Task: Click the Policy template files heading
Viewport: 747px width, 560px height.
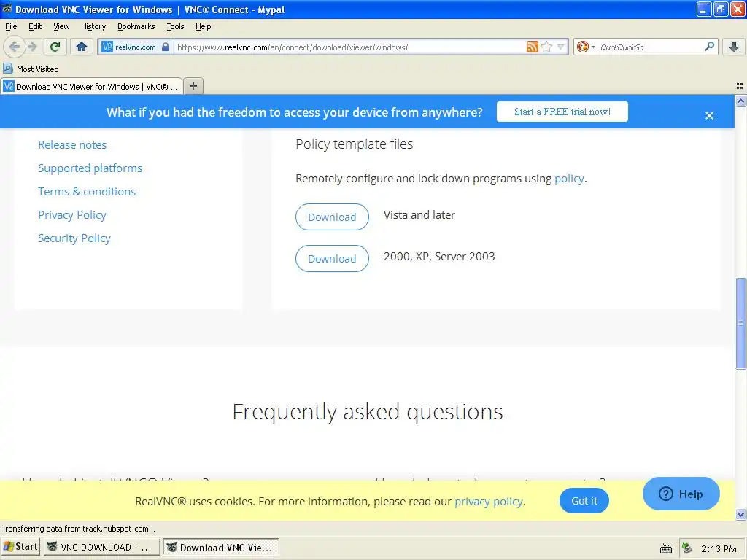Action: [354, 144]
